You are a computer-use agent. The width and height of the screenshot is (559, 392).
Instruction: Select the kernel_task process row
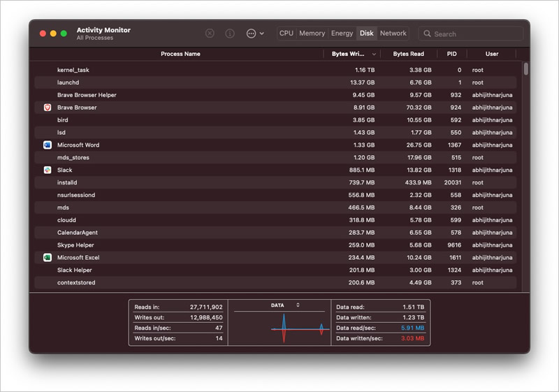pos(275,70)
